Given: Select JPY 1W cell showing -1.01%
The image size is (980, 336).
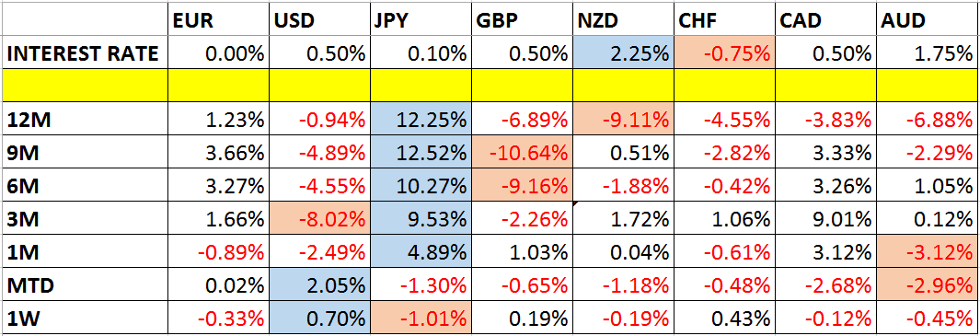Looking at the screenshot, I should 421,316.
